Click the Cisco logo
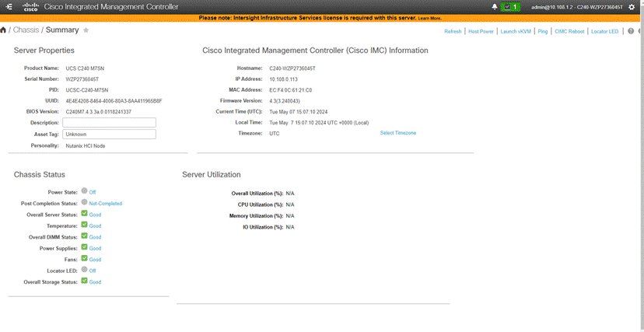Viewport: 644px width, 332px height. tap(30, 6)
